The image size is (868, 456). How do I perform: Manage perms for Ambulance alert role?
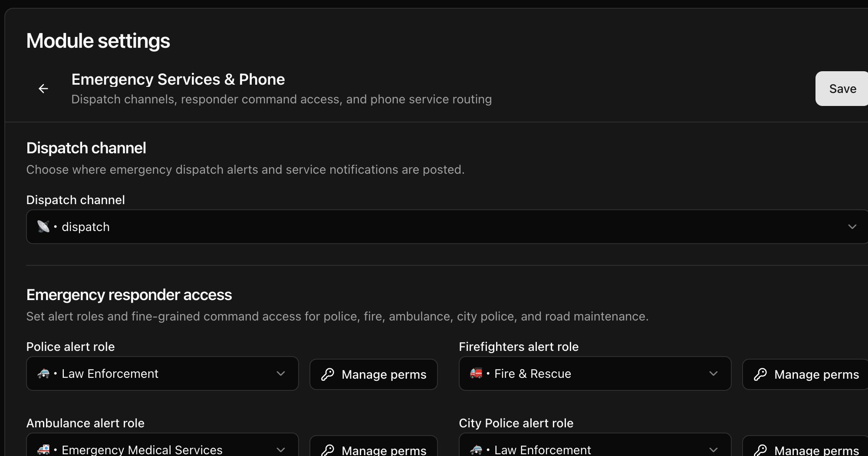pyautogui.click(x=374, y=446)
